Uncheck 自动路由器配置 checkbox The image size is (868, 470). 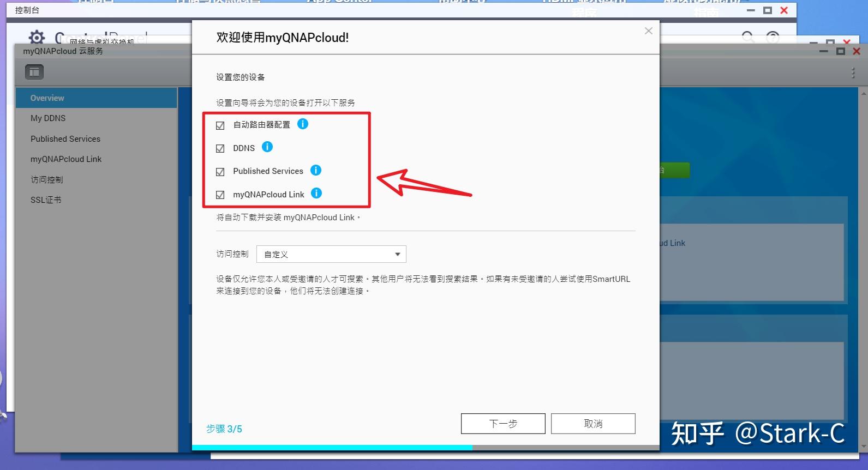click(220, 125)
